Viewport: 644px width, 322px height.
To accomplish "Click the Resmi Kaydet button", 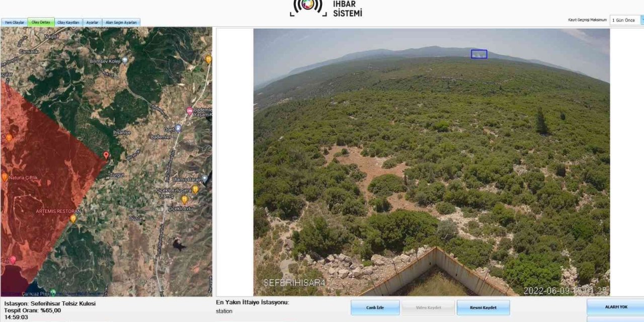I will (x=483, y=307).
